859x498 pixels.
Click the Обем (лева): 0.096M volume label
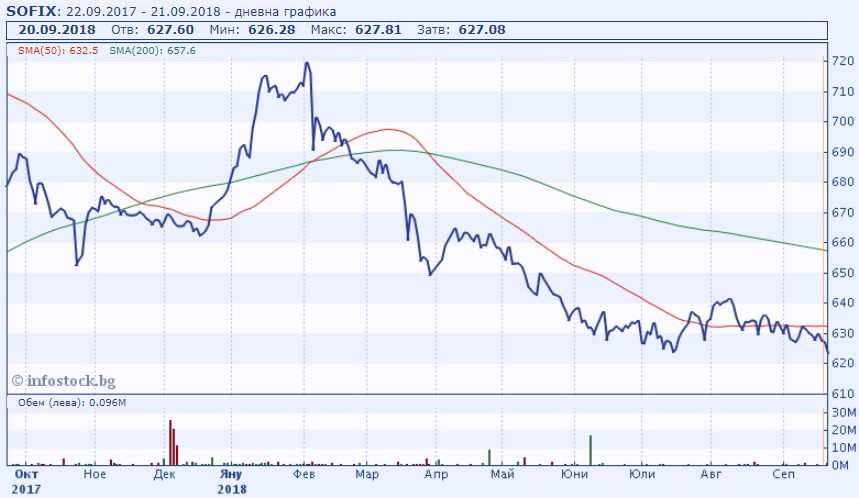[x=72, y=403]
